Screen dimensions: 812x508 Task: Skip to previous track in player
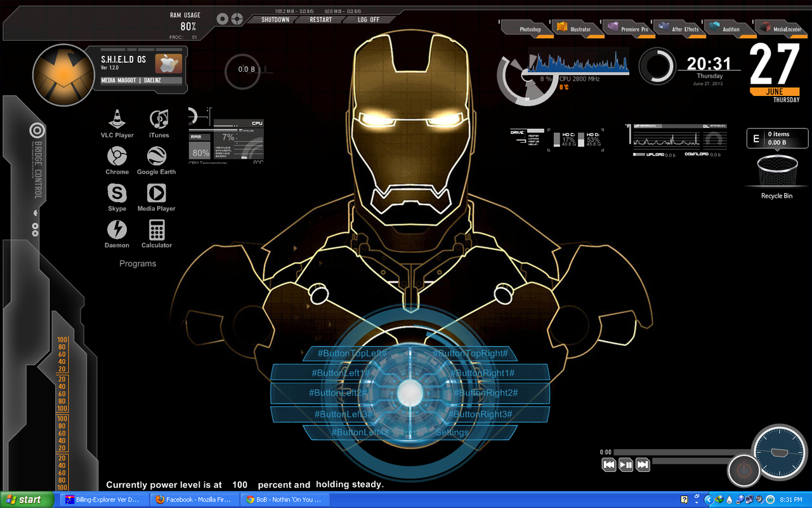(x=609, y=465)
